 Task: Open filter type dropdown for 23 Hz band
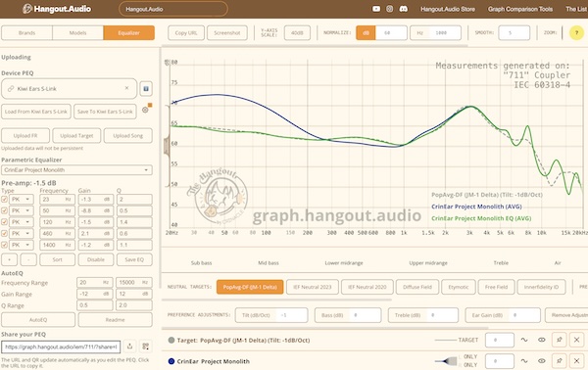(22, 200)
